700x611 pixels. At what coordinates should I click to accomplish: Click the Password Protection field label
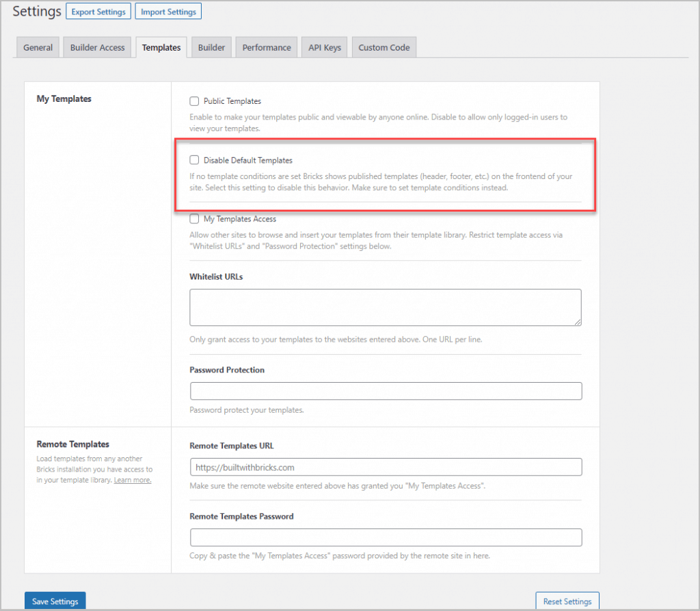coord(227,370)
